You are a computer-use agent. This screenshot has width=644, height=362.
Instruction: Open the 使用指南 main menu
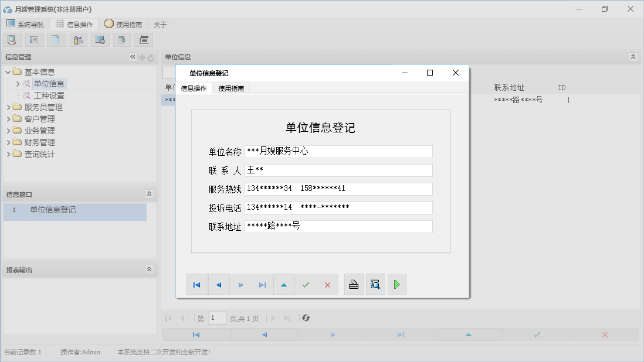[123, 24]
